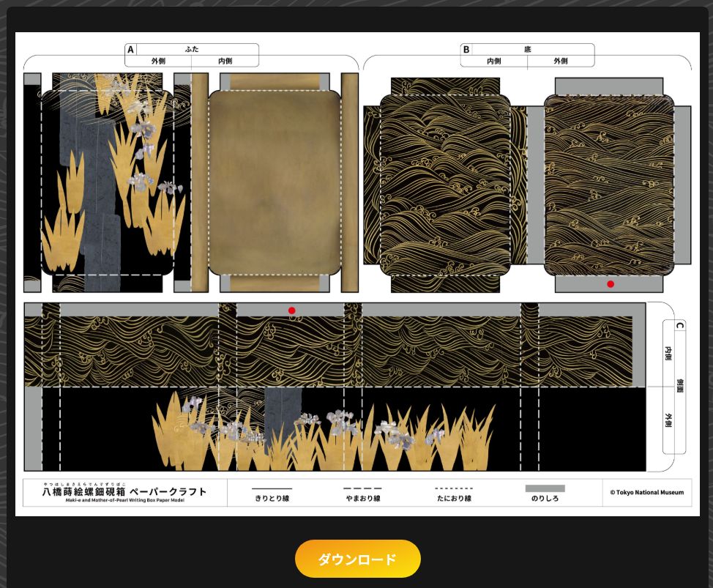Click the orange ダウンロード download button

(x=357, y=559)
